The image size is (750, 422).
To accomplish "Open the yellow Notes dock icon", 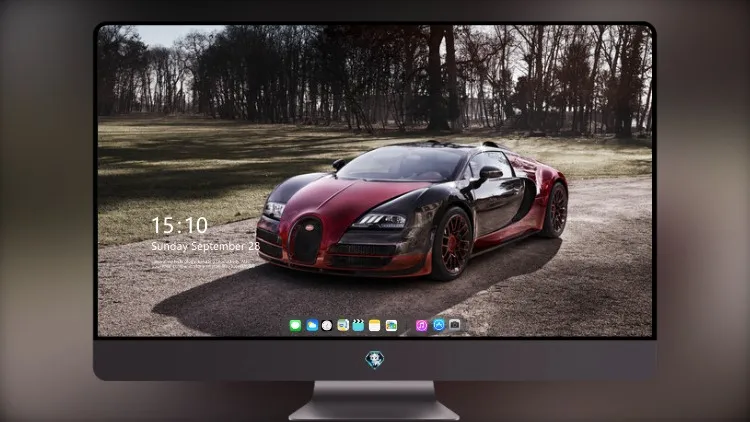I will (375, 326).
